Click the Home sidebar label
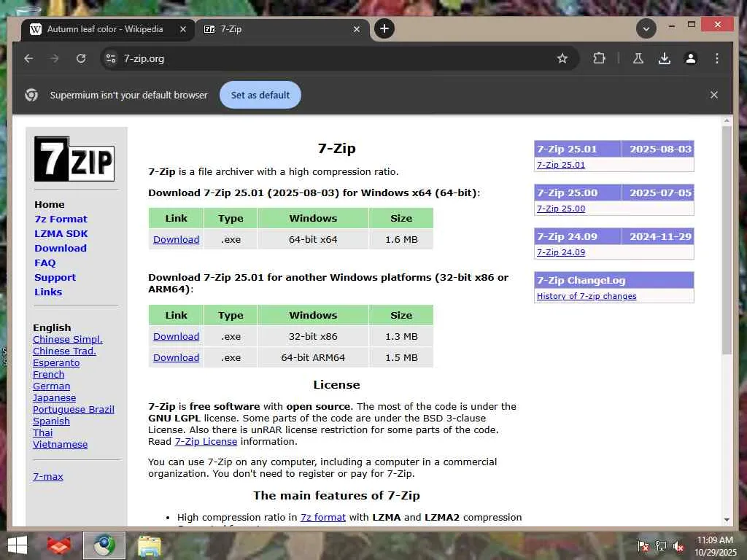Image resolution: width=747 pixels, height=560 pixels. (50, 204)
